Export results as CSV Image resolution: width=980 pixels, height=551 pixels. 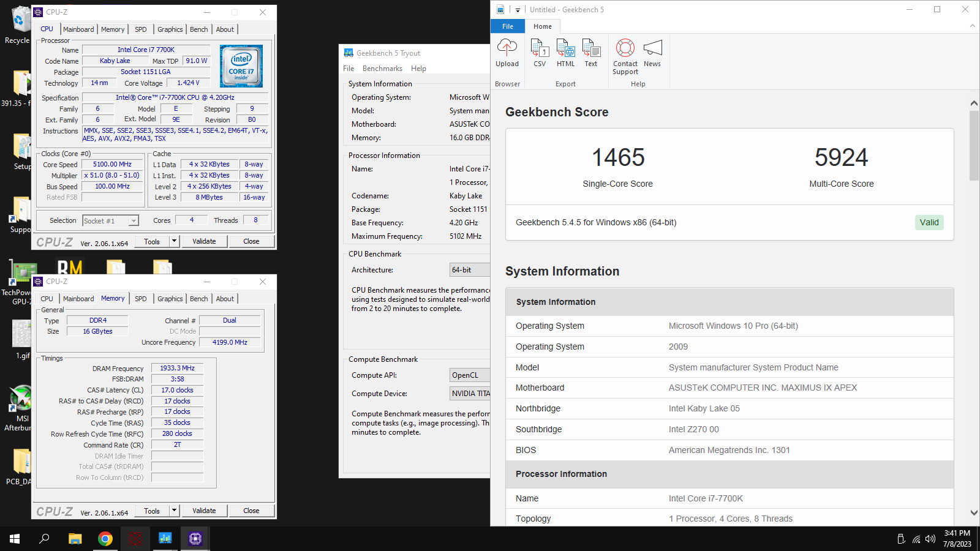[x=540, y=53]
